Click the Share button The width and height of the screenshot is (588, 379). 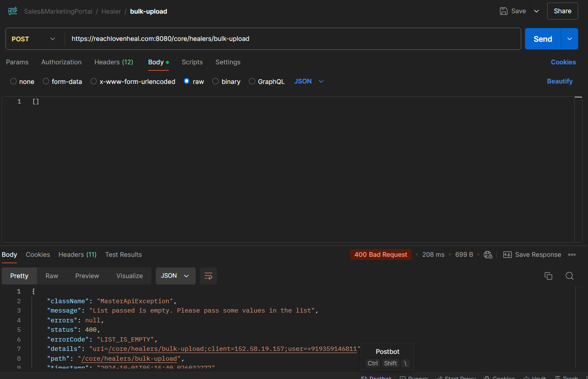point(562,11)
